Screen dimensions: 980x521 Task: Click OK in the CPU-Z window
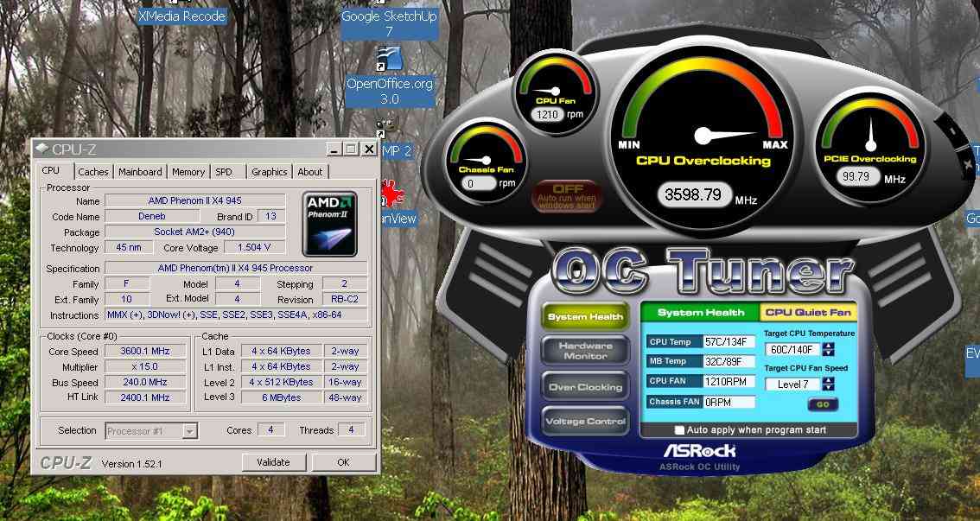click(x=343, y=462)
